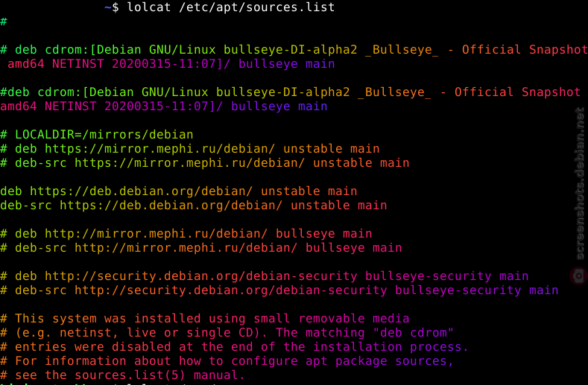Click 'This system was installed' comment line

tap(205, 319)
